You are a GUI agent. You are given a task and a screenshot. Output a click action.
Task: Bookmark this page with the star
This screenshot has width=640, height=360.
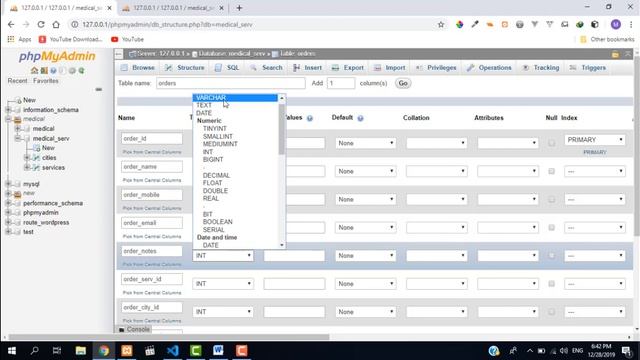pyautogui.click(x=441, y=24)
